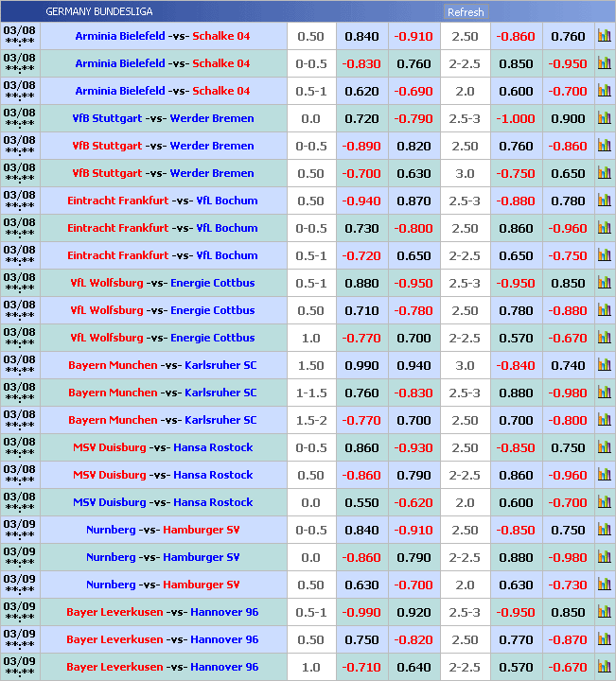Open MSV Duisburg -vs- Hansa Rostock match, 0.50 row
The image size is (616, 681).
[163, 475]
